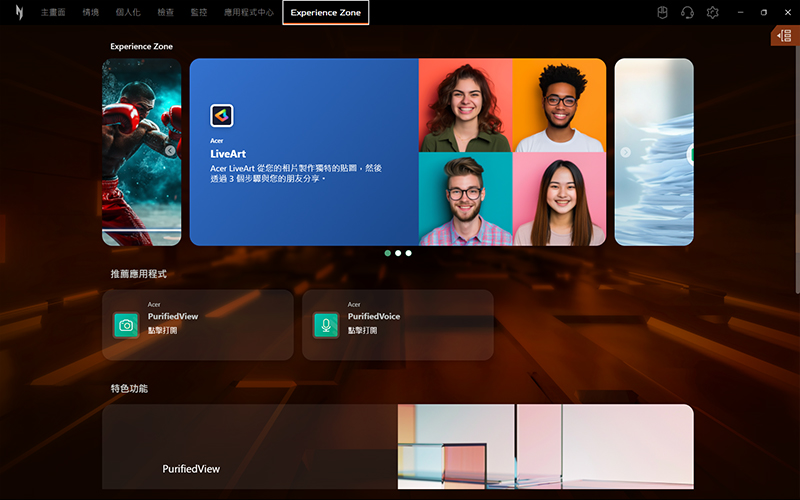Click the PurifiedView camera icon
The width and height of the screenshot is (800, 500).
coord(126,325)
